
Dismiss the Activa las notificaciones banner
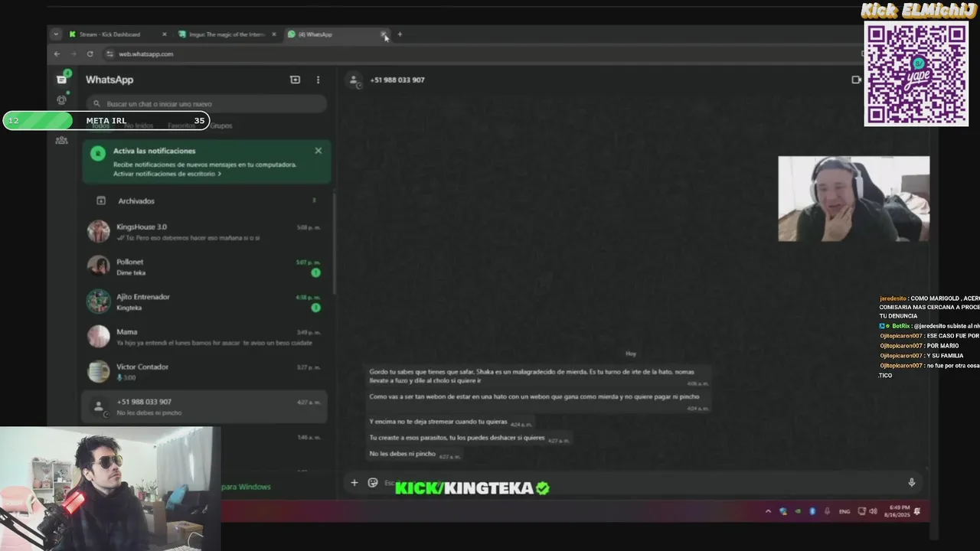[318, 151]
